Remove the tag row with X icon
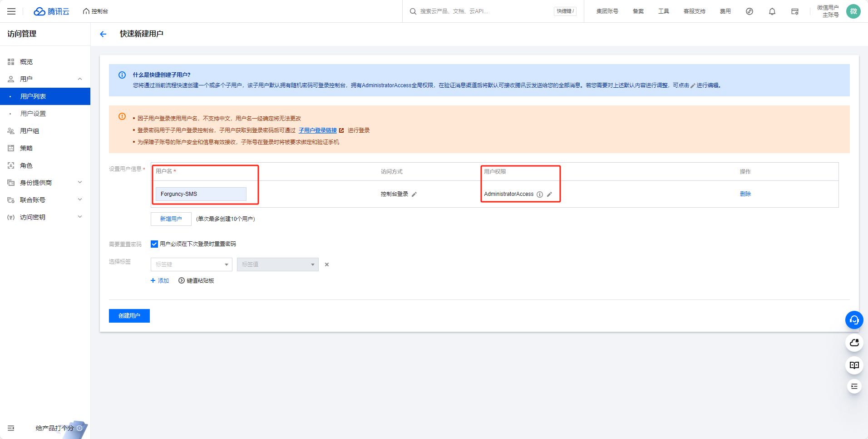The image size is (868, 439). [327, 264]
